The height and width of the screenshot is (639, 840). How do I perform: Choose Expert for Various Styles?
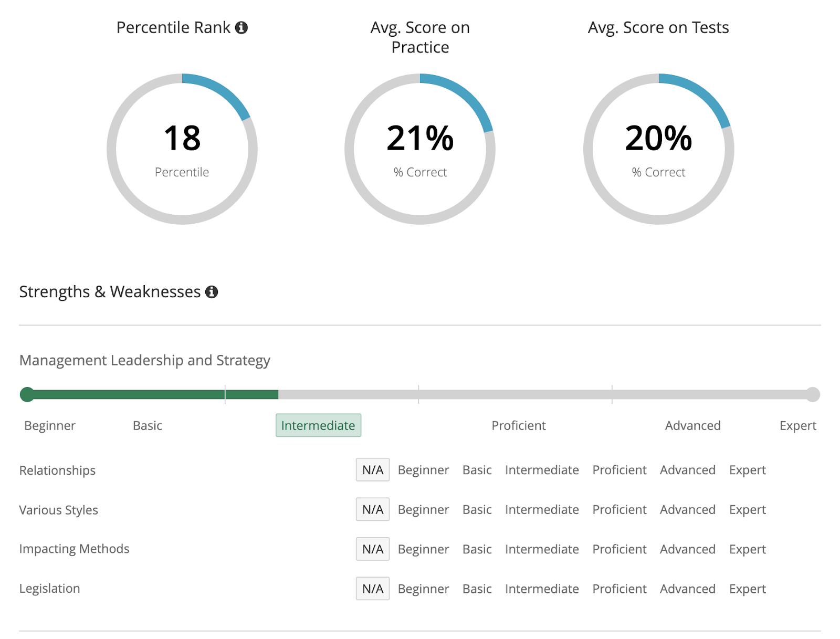point(747,509)
